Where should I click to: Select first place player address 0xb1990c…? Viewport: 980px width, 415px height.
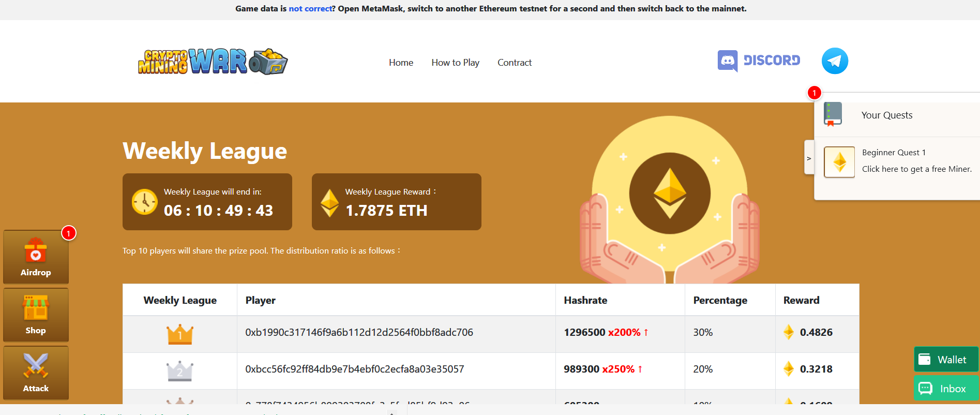point(359,332)
